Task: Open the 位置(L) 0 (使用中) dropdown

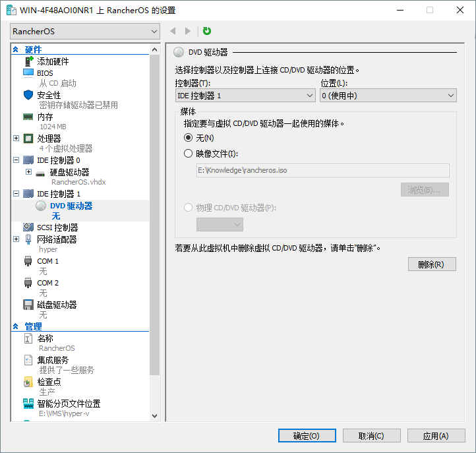Action: pos(388,96)
